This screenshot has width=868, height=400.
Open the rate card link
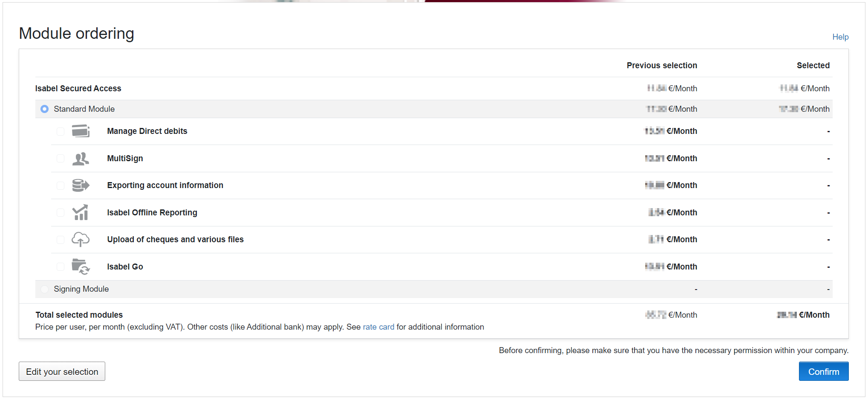tap(378, 327)
